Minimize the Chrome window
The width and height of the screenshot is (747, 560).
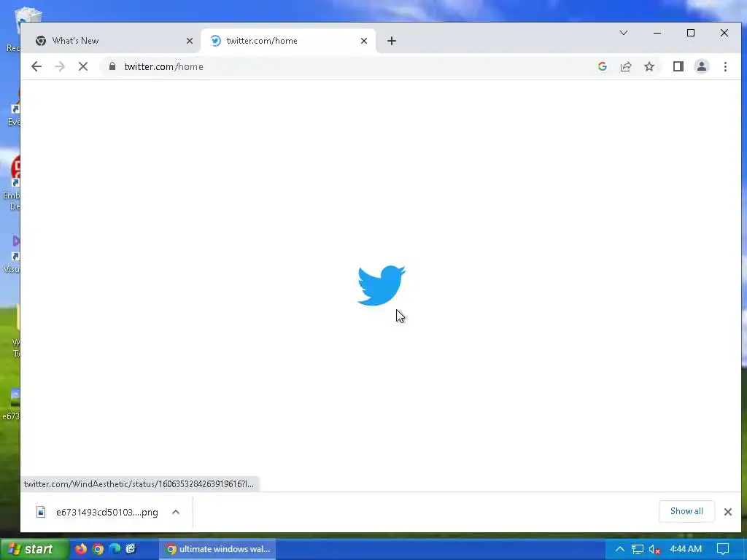[x=657, y=33]
